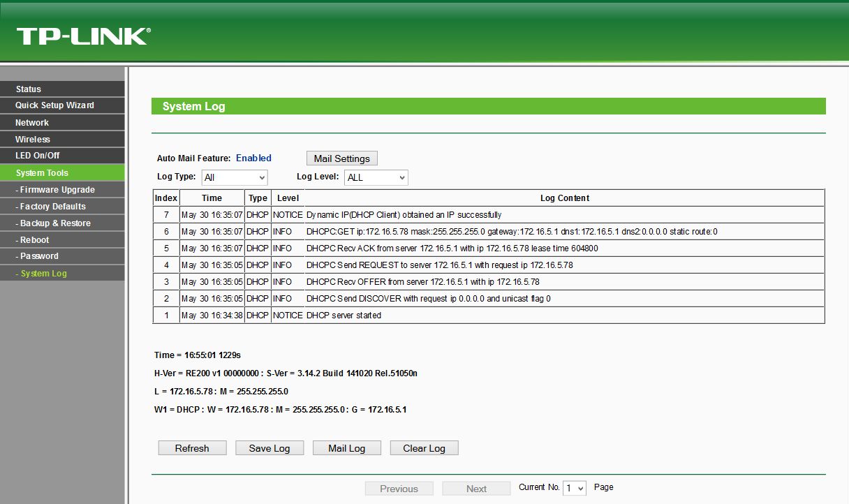Image resolution: width=849 pixels, height=504 pixels.
Task: Open Factory Defaults page
Action: (62, 206)
